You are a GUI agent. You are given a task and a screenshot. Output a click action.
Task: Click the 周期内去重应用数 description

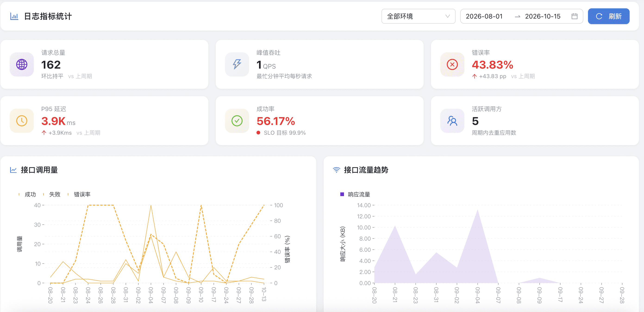click(x=494, y=133)
